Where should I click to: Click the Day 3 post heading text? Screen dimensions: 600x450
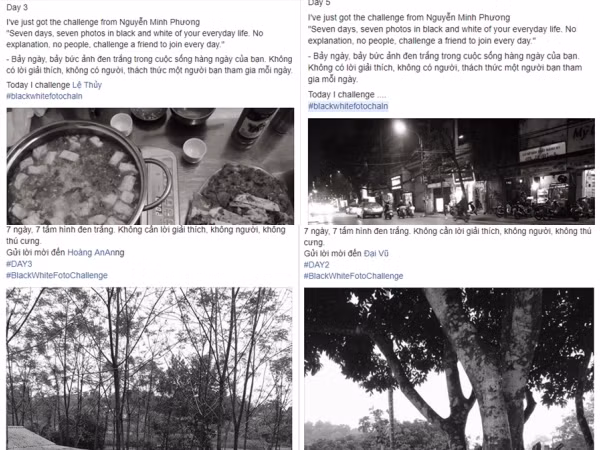(x=17, y=7)
